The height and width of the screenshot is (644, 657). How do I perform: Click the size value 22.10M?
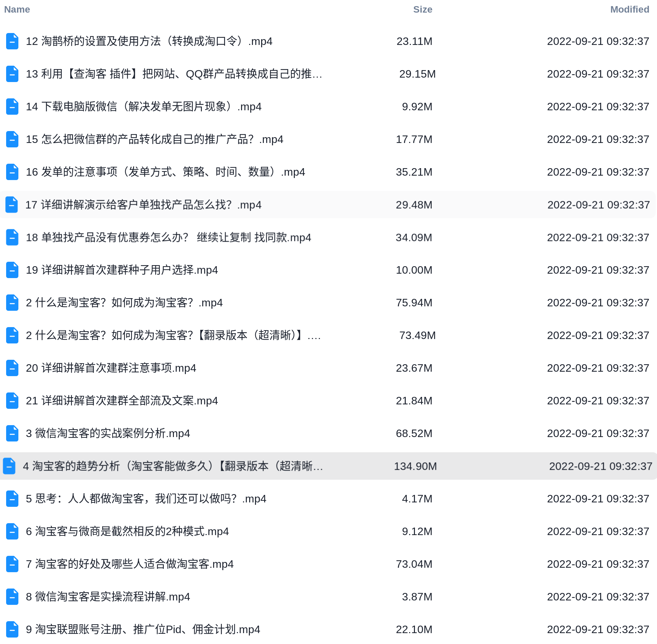pos(414,629)
